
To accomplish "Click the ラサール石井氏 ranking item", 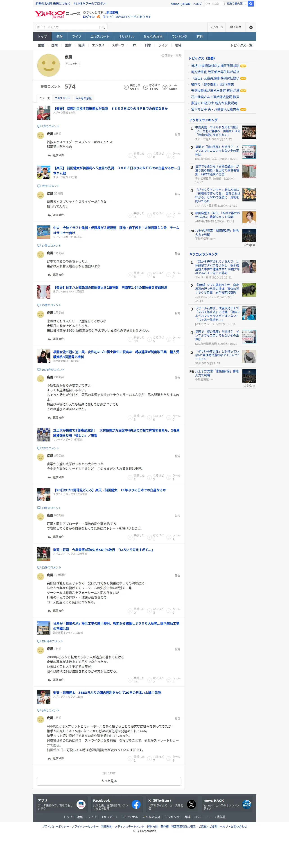I will point(217,314).
